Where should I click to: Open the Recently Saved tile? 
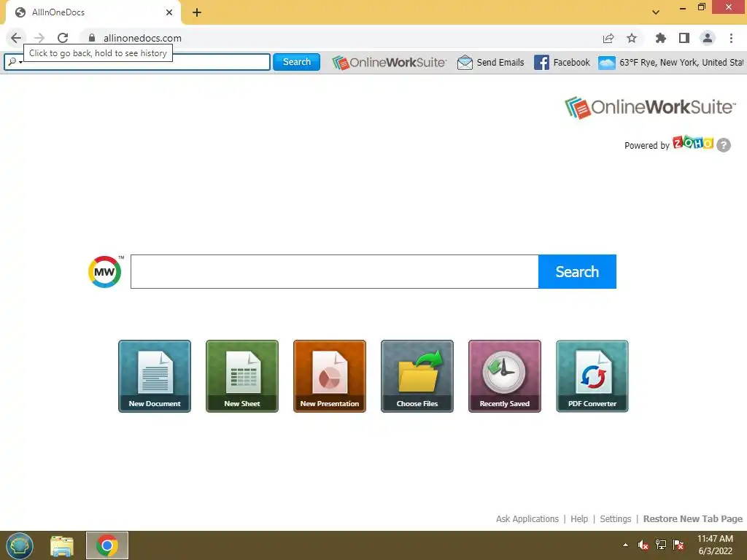pos(505,376)
